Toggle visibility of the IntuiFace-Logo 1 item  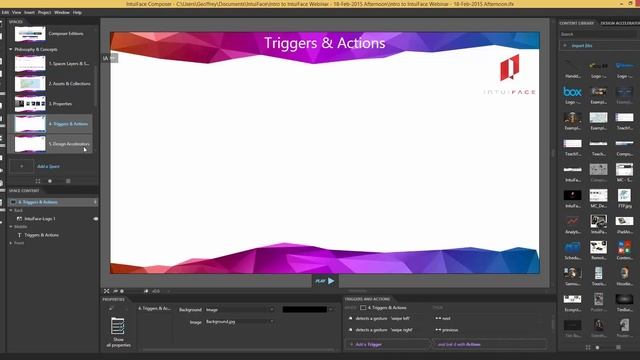pyautogui.click(x=96, y=219)
